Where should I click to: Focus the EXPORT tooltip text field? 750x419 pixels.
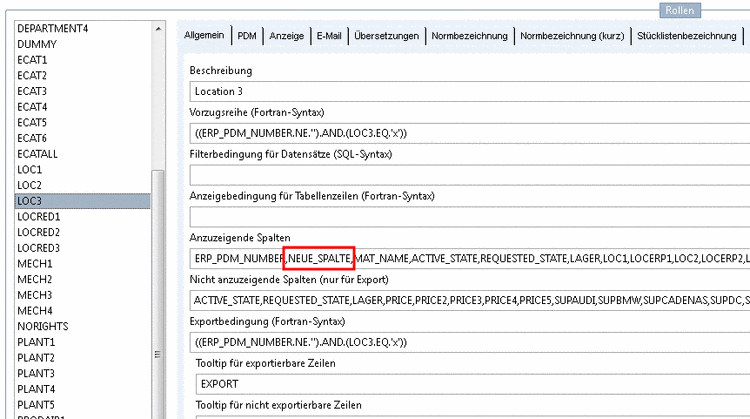point(470,383)
